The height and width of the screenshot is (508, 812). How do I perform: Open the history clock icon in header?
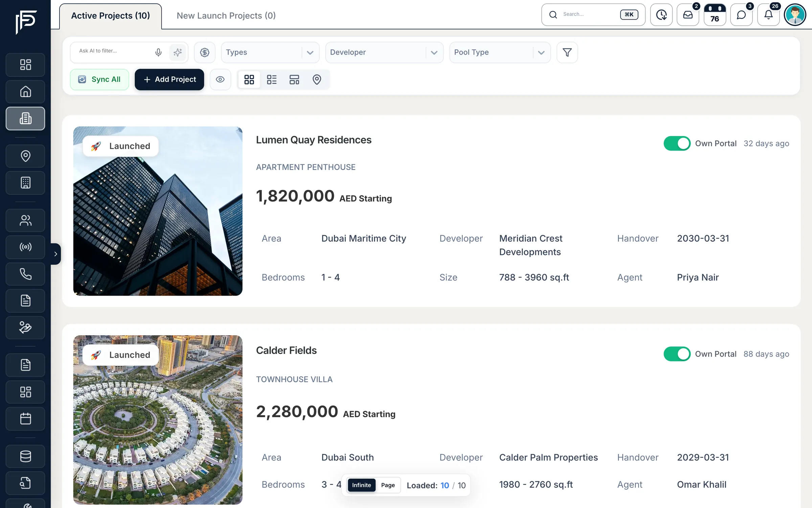[x=661, y=15]
